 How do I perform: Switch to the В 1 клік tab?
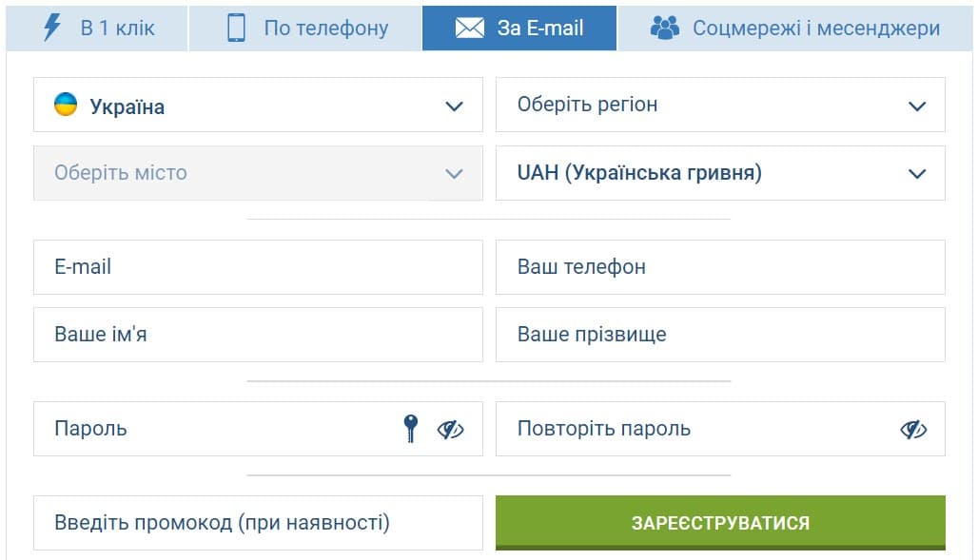tap(97, 29)
